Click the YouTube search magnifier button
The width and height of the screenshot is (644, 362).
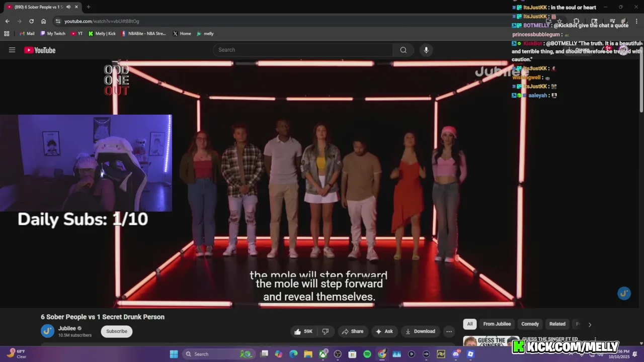[x=403, y=50]
